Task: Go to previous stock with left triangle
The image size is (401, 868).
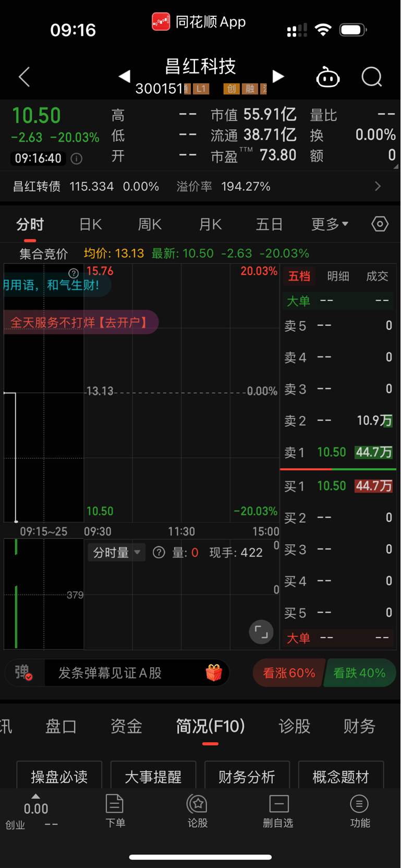Action: (x=124, y=77)
